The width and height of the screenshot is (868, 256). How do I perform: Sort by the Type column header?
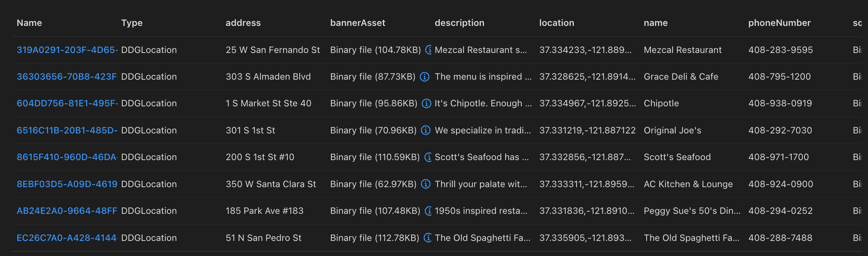click(132, 23)
